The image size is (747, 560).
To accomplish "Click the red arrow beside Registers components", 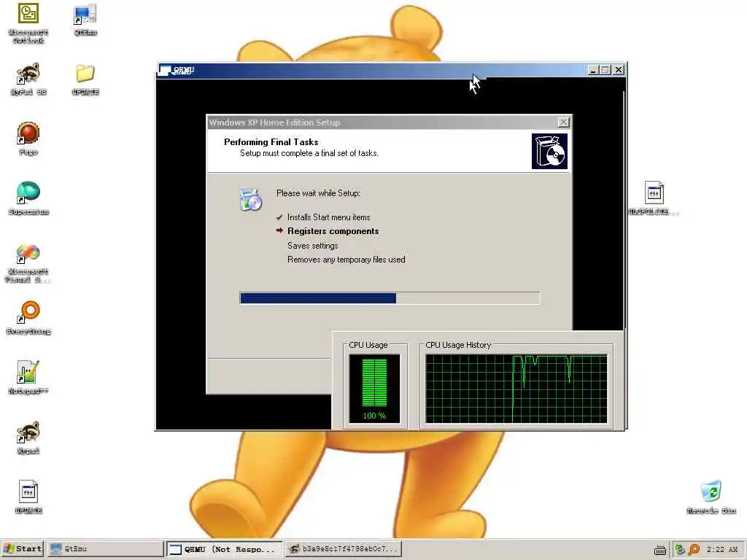I will coord(279,230).
